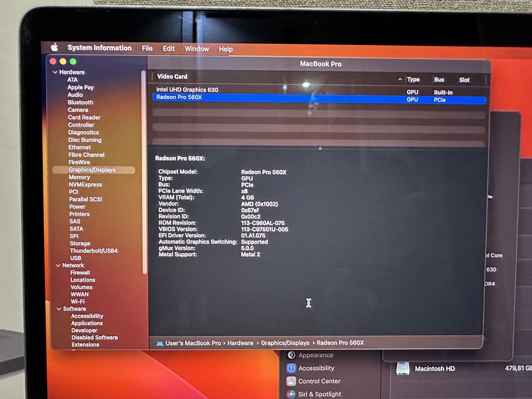The height and width of the screenshot is (399, 532).
Task: Select SPI in sidebar
Action: (x=74, y=236)
